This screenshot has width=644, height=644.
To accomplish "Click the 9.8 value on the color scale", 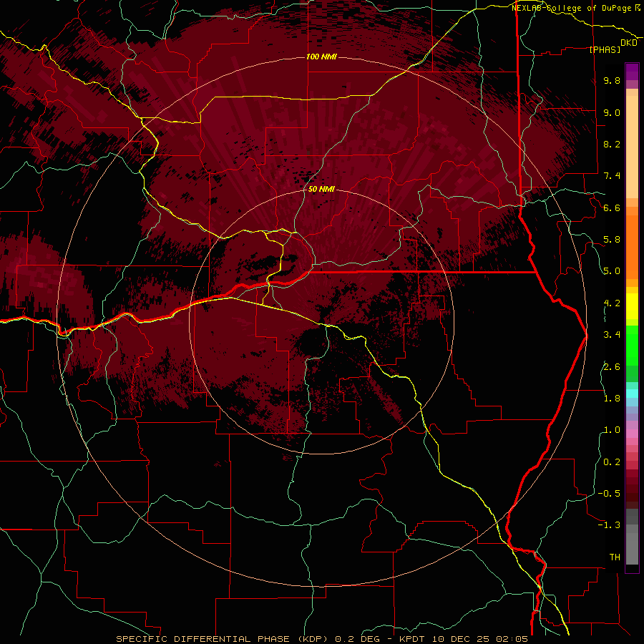I will [x=612, y=81].
